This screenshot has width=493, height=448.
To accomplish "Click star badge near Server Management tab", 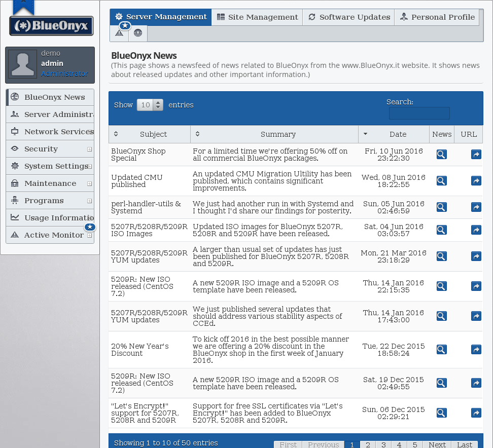I will [x=125, y=26].
